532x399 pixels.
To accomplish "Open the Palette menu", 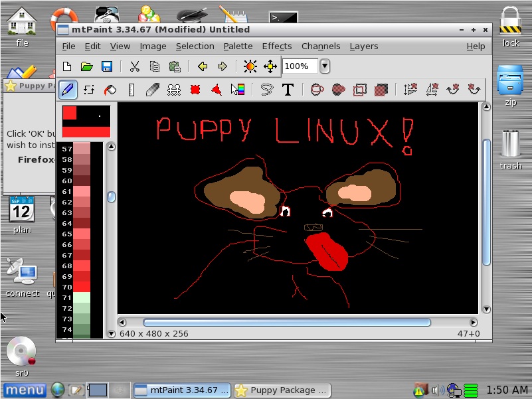I will (x=238, y=46).
